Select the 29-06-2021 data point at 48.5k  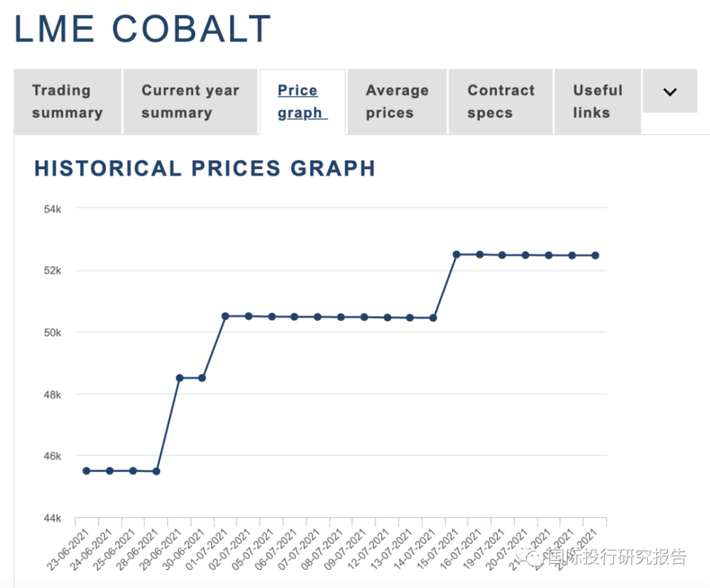[179, 378]
